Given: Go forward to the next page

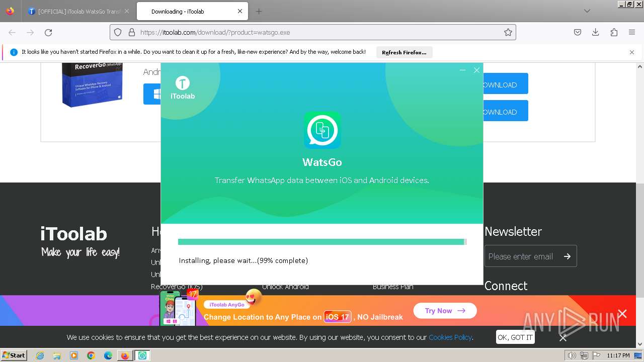Looking at the screenshot, I should [x=30, y=32].
